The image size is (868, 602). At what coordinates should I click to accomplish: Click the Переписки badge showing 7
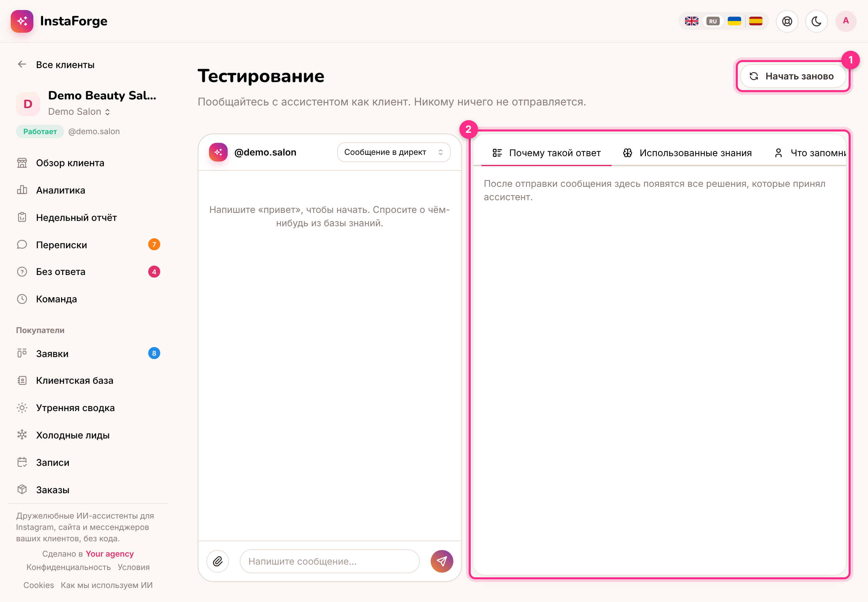tap(154, 244)
